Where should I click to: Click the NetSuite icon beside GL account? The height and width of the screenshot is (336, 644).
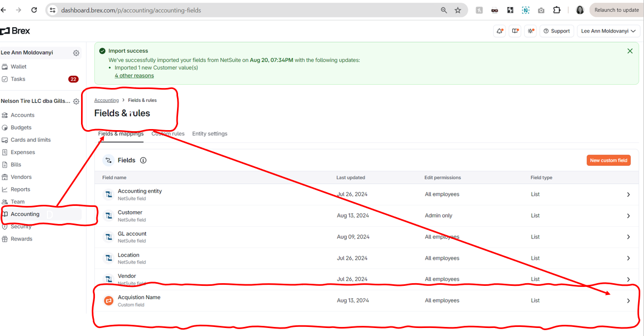coord(108,237)
